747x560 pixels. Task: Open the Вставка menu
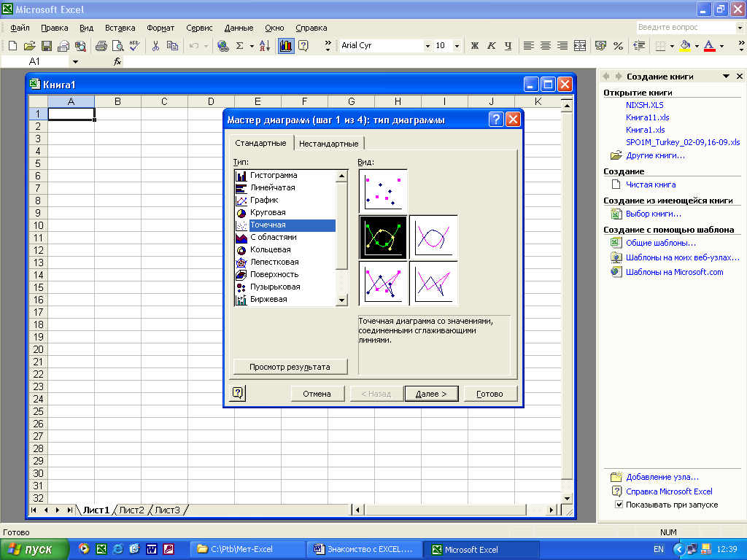120,28
